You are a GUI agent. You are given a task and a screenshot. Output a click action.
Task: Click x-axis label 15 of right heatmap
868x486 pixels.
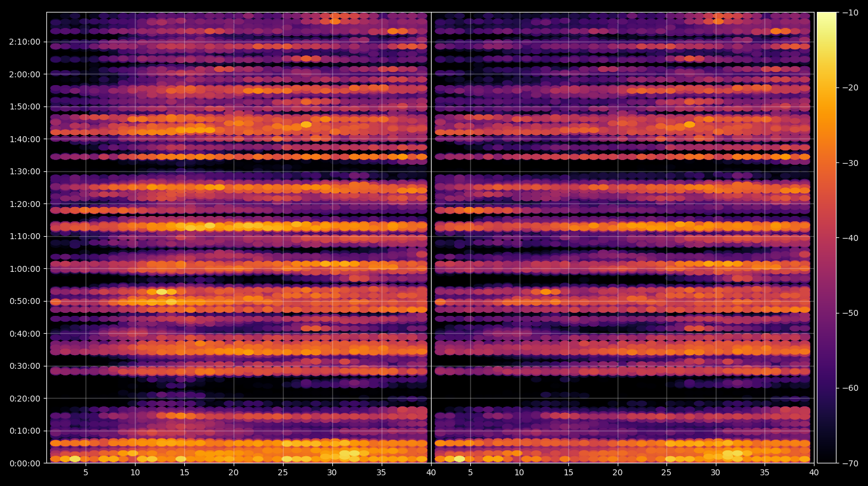pyautogui.click(x=568, y=473)
